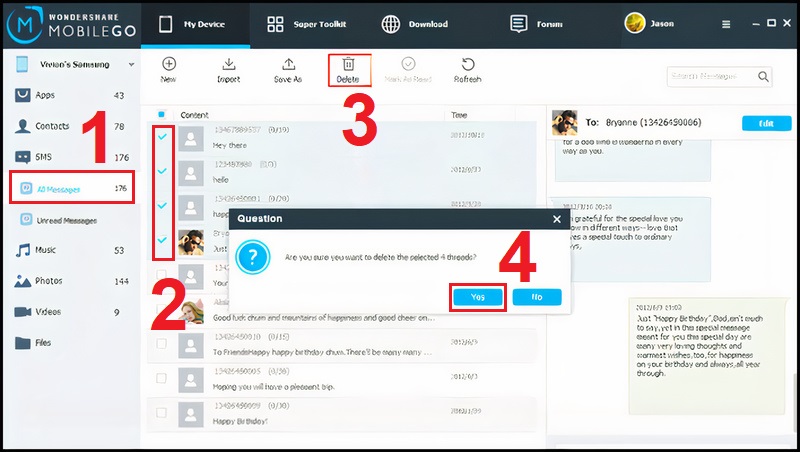Expand the Samsung device dropdown
Viewport: 800px width, 452px height.
tap(131, 65)
